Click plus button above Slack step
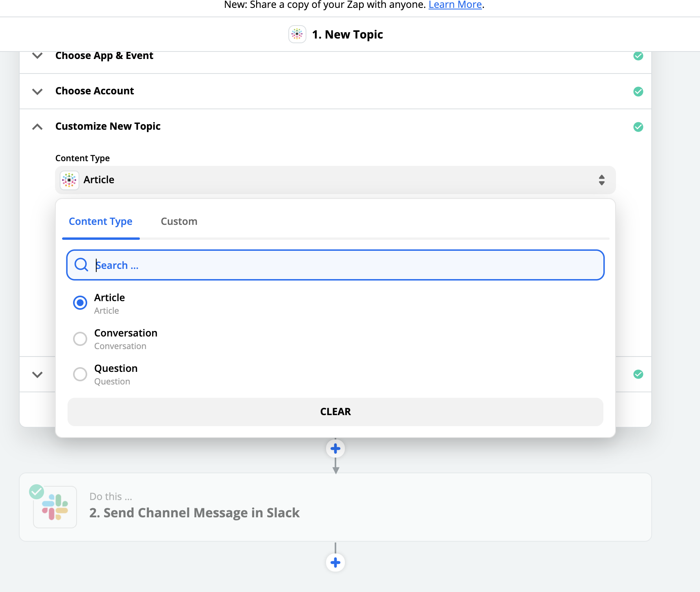Image resolution: width=700 pixels, height=592 pixels. point(335,449)
